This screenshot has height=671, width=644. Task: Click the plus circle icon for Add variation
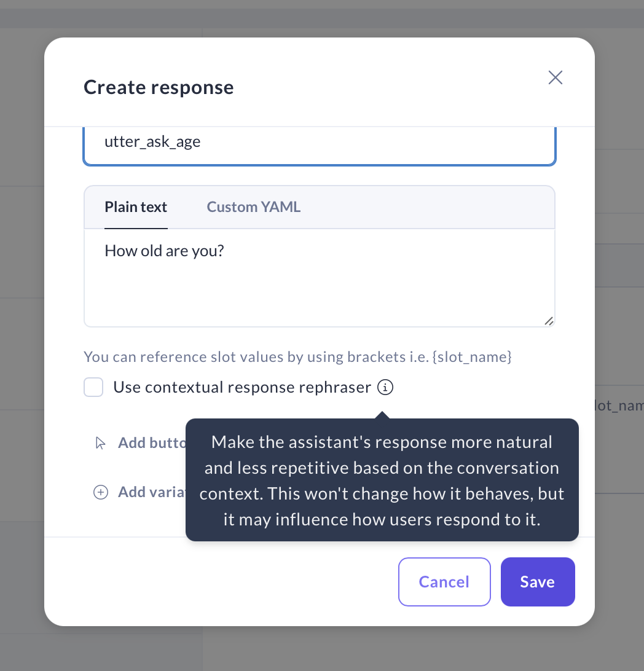[x=101, y=492]
